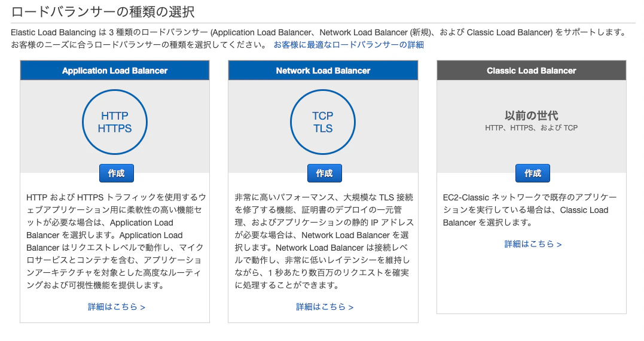Click the 以前の世代 heading text
644x341 pixels.
point(532,115)
